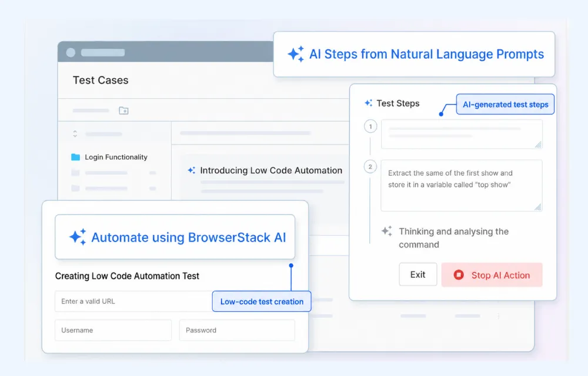Click the Exit button
588x376 pixels.
417,274
